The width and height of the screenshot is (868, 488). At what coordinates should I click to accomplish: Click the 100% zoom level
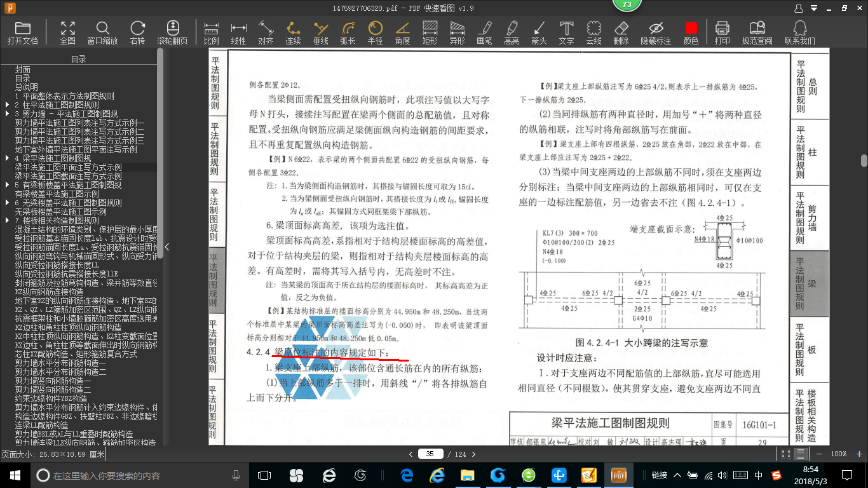click(838, 454)
